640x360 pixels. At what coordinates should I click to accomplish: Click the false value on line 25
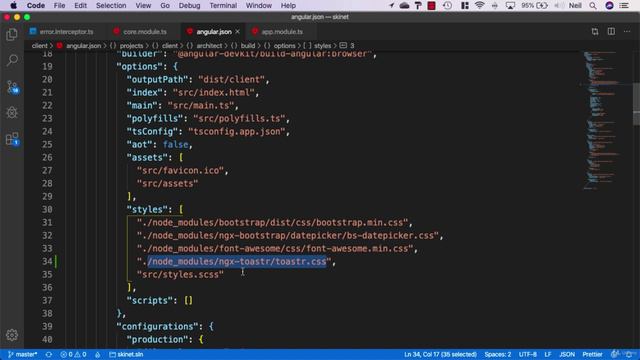tap(176, 144)
